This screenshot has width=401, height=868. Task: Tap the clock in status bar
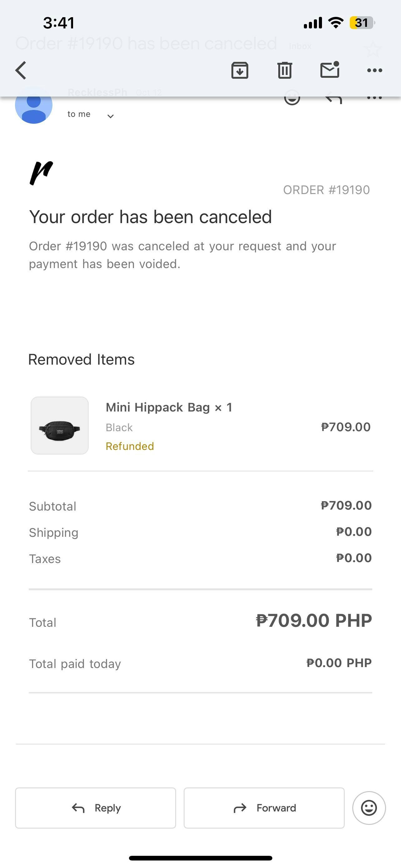click(59, 23)
